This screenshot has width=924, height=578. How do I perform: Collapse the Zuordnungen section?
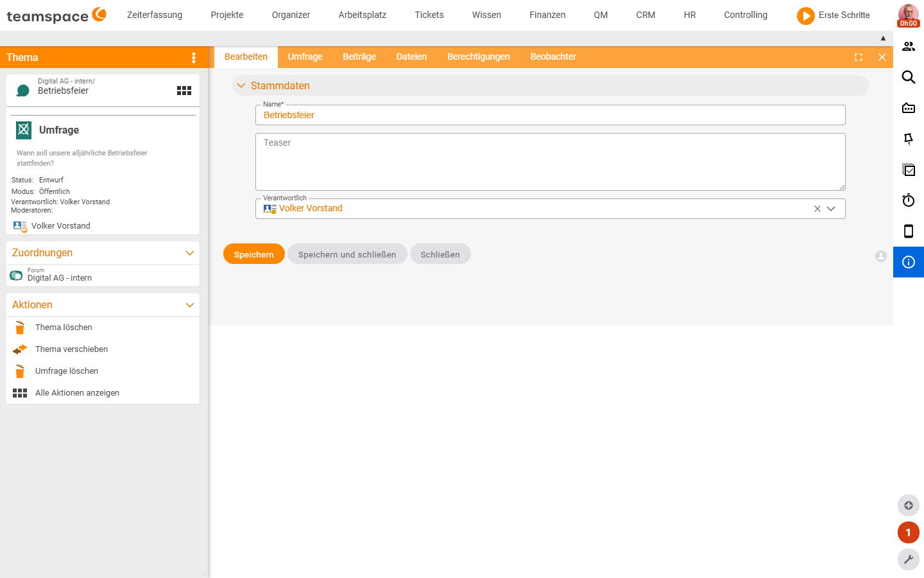tap(190, 253)
